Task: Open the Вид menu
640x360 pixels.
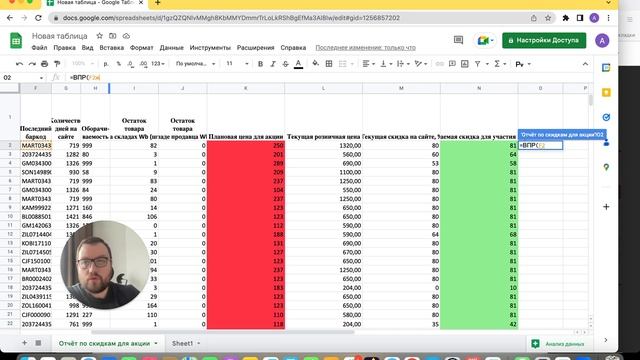Action: 87,48
